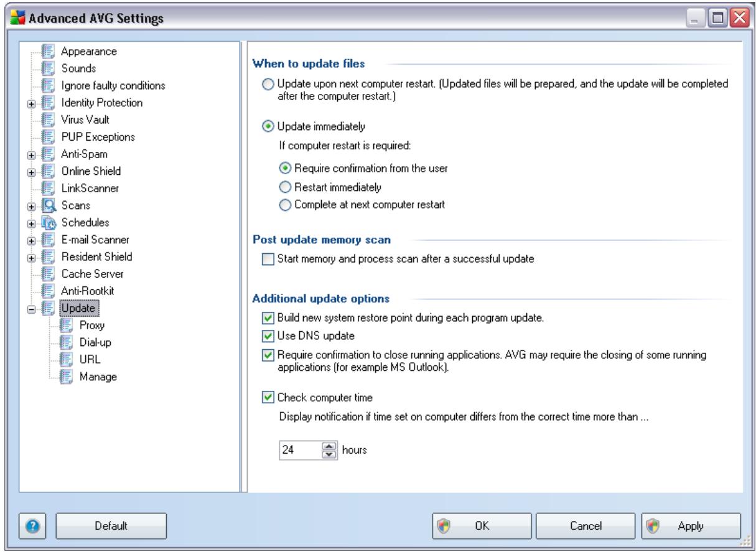Click the Anti-Spam tree icon
The image size is (756, 552).
[x=49, y=154]
